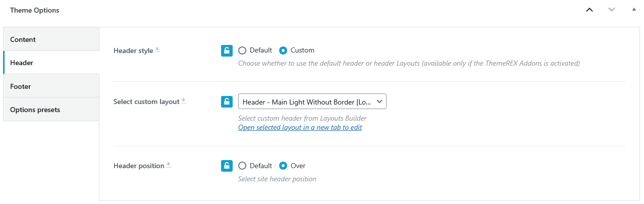Open the Content tab

(51, 39)
